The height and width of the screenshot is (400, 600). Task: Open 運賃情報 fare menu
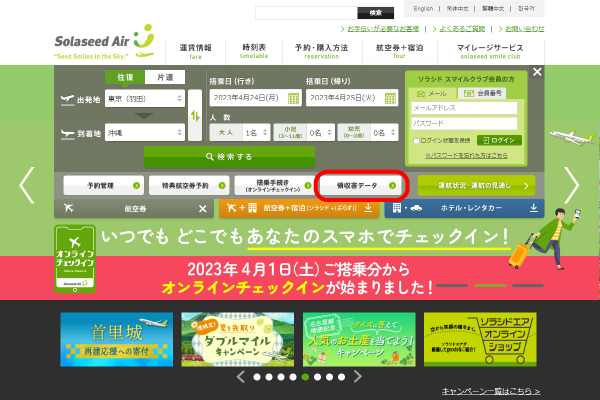point(196,51)
